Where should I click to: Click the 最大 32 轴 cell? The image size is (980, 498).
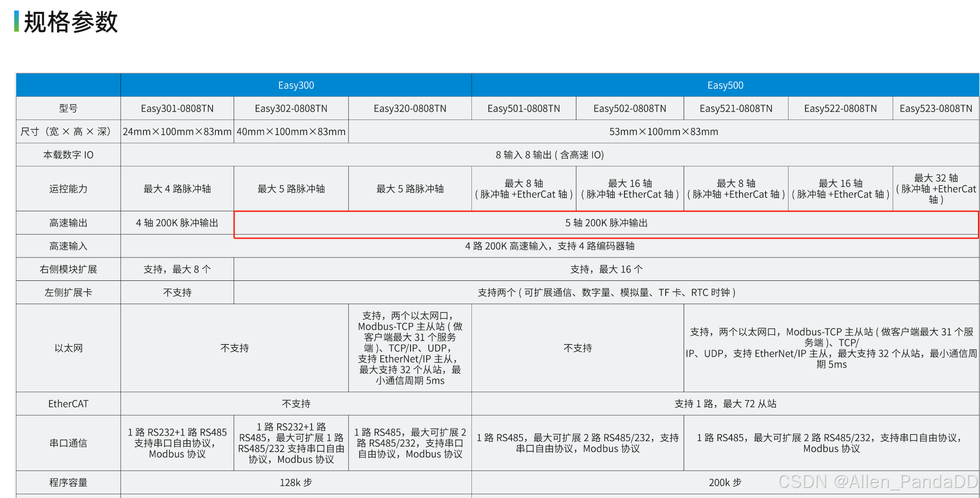coord(936,189)
